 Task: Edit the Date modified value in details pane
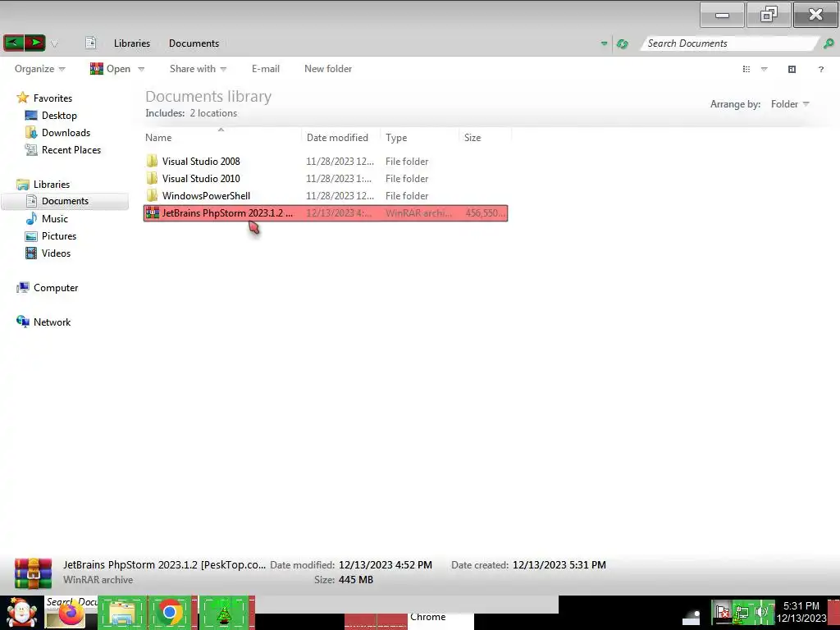tap(386, 564)
